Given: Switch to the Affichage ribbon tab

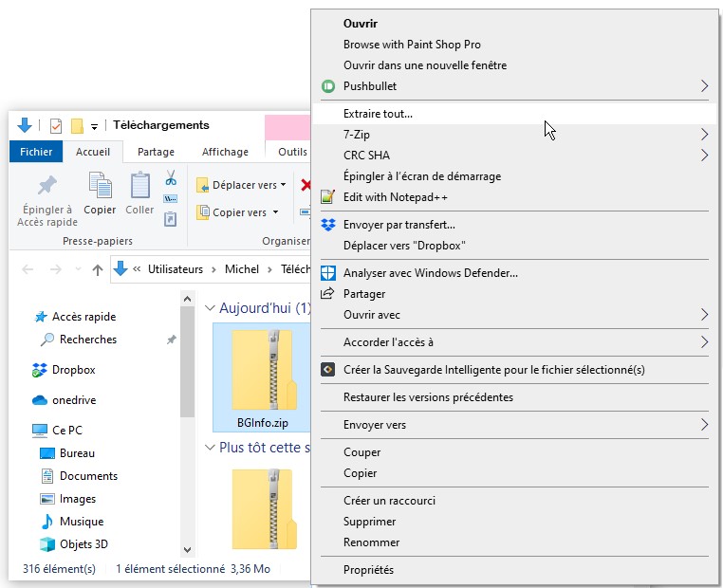Looking at the screenshot, I should (x=225, y=152).
